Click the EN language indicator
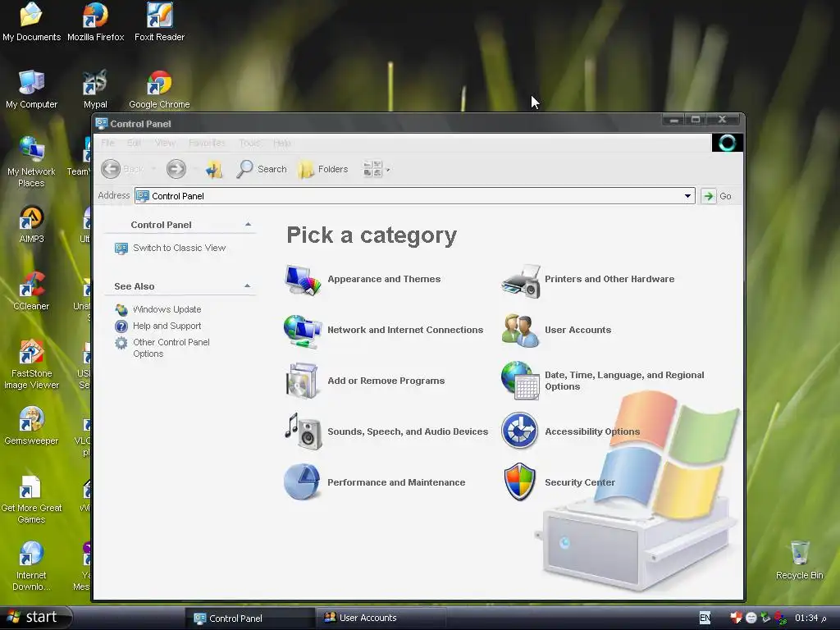The height and width of the screenshot is (630, 840). coord(705,618)
